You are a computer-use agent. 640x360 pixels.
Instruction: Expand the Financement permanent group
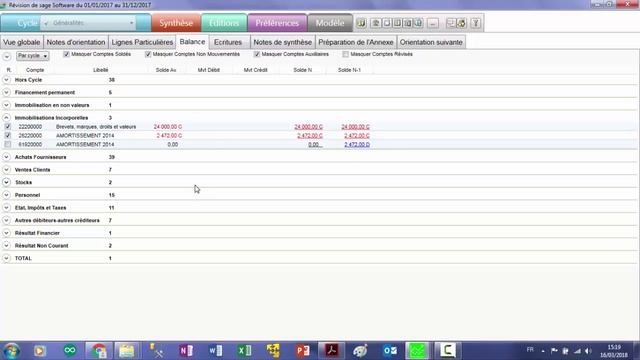6,92
